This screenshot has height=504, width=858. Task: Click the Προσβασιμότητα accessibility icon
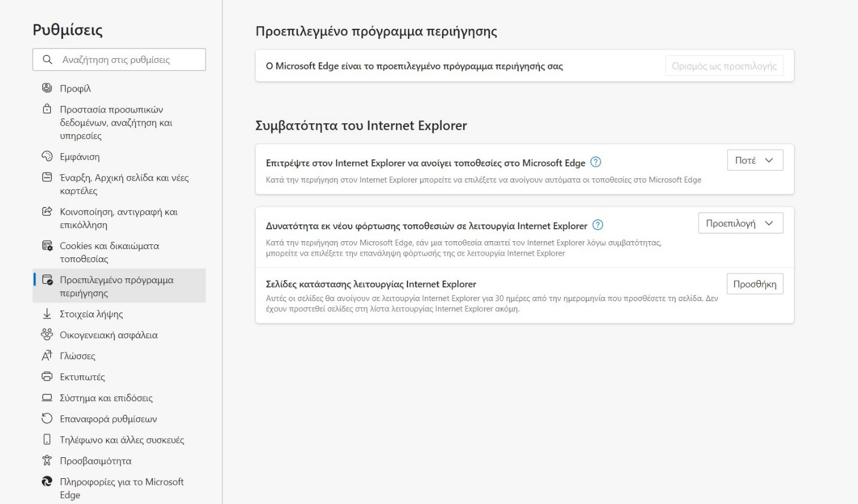point(47,460)
